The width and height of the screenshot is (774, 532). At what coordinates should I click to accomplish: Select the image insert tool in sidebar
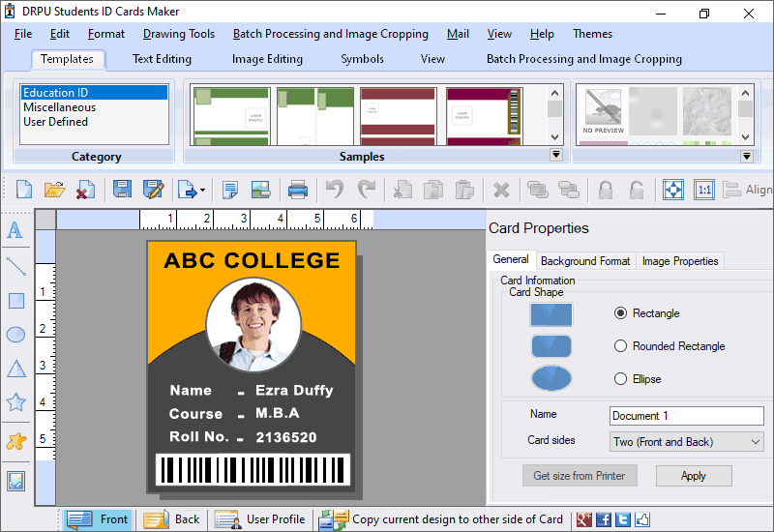tap(16, 481)
